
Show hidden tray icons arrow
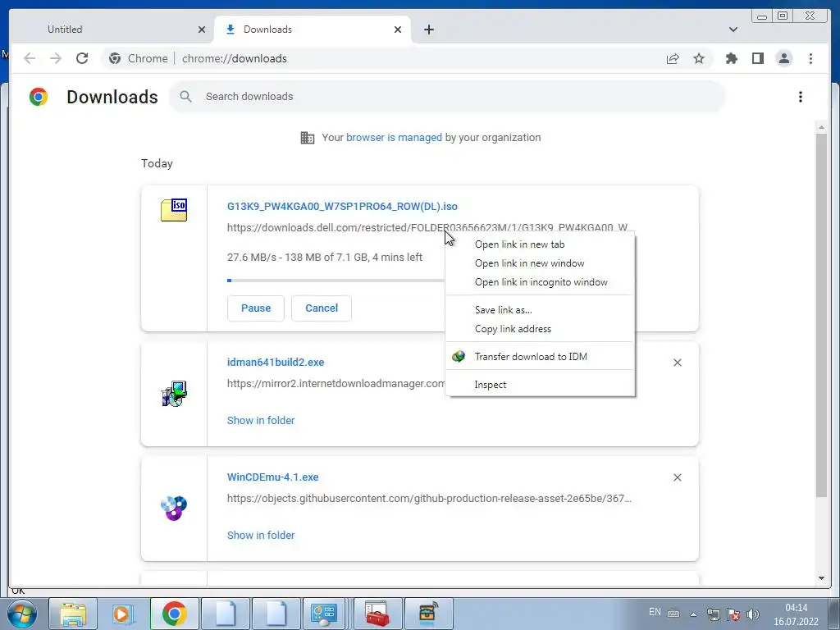pos(693,614)
